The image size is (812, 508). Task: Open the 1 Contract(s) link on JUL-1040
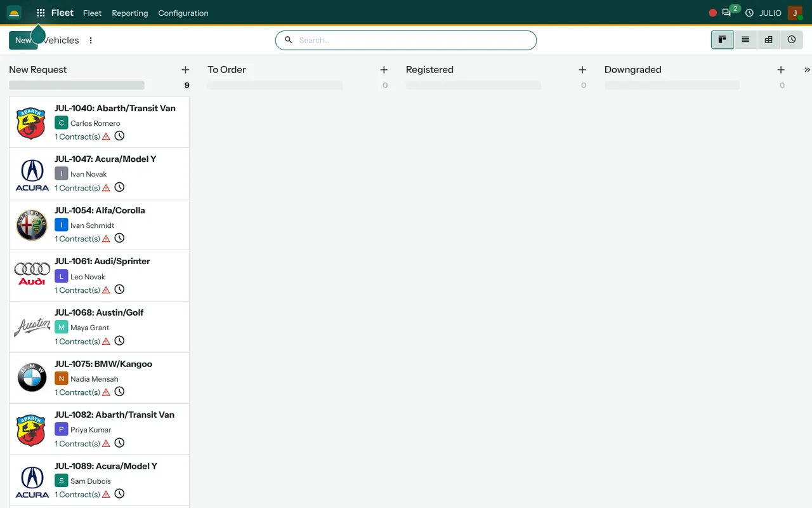[x=77, y=137]
